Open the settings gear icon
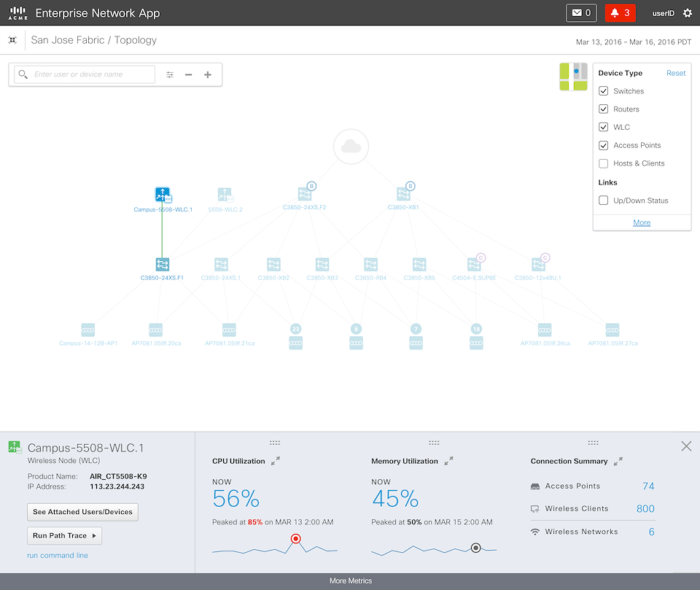This screenshot has width=700, height=590. tap(687, 13)
